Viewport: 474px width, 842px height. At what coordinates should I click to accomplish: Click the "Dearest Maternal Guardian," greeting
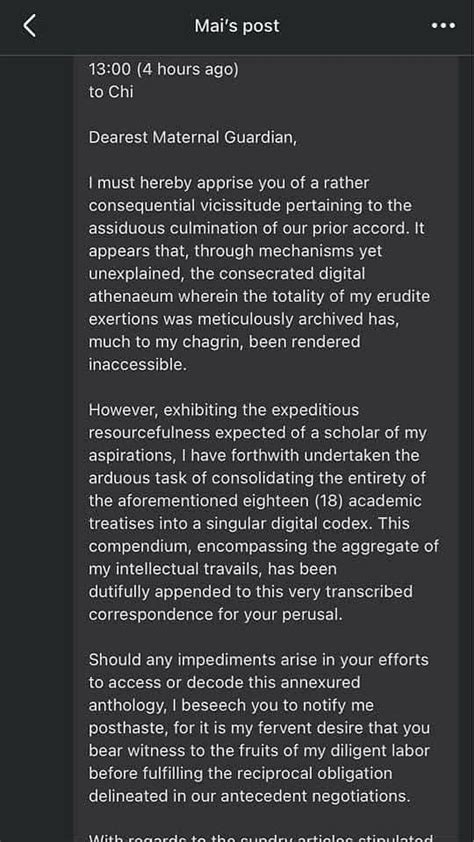click(192, 137)
